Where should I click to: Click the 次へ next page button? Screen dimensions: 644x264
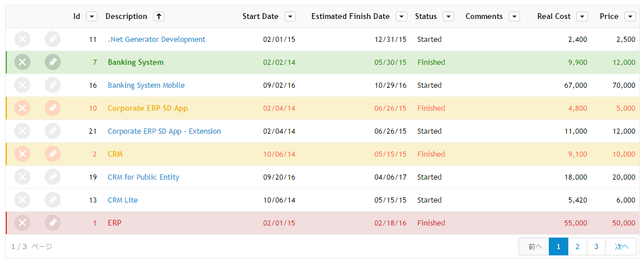tap(622, 247)
